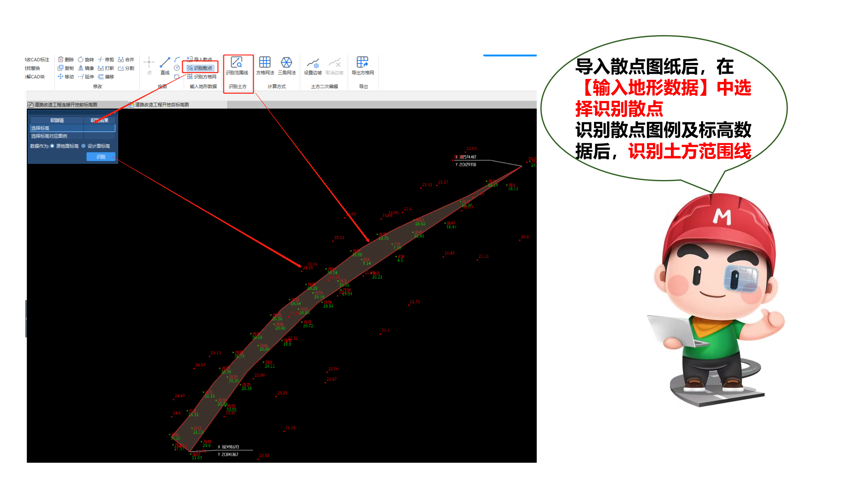Screen dimensions: 868x491
Task: Select the 打断 (break) tool
Action: 106,68
